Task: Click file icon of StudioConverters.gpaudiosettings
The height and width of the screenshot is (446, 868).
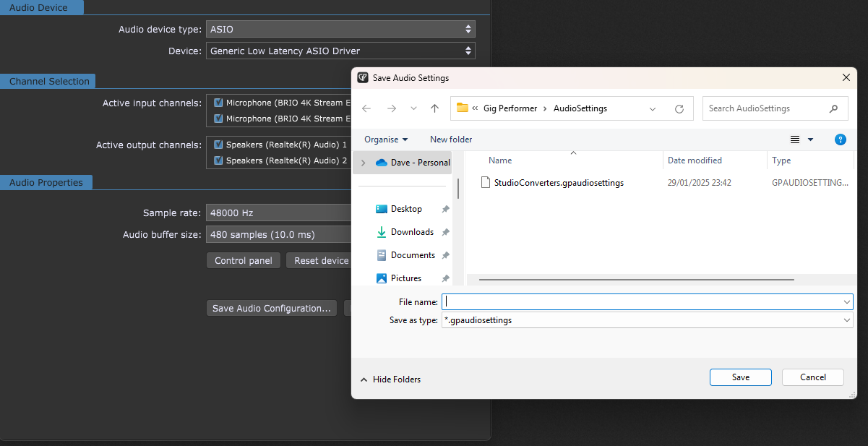Action: coord(486,183)
